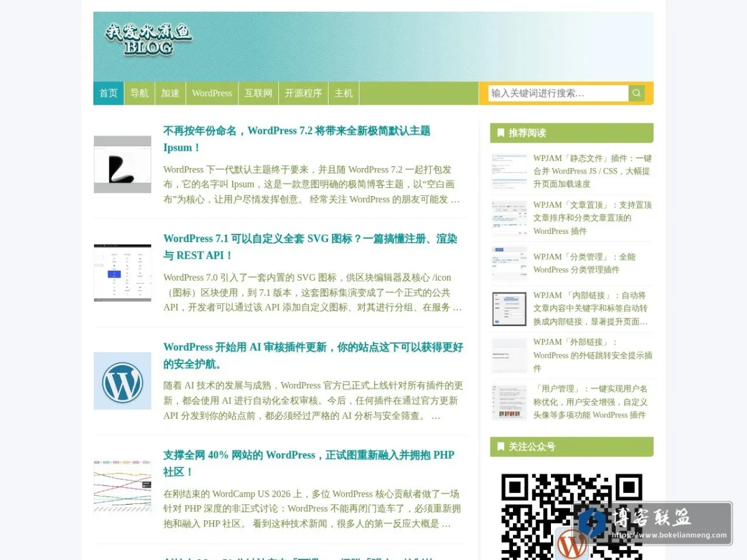The height and width of the screenshot is (560, 747).
Task: Click excerpt starting 在刚结束的 WordCamp US 2026
Action: coord(312,508)
